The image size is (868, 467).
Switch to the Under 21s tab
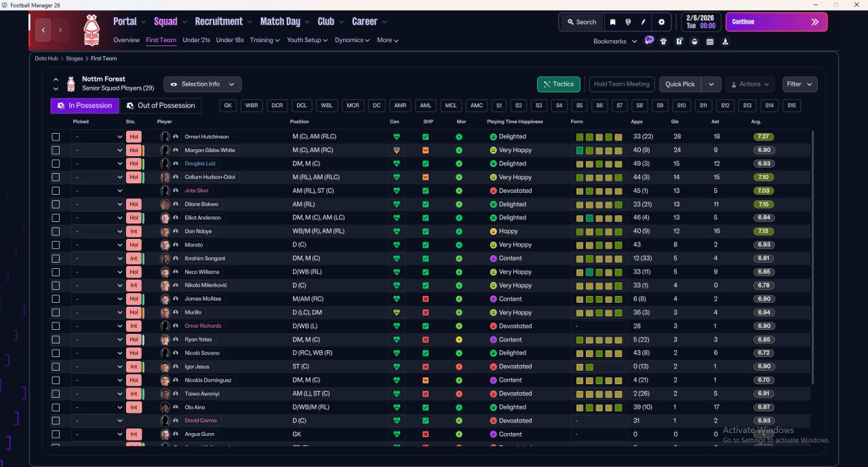[x=196, y=40]
